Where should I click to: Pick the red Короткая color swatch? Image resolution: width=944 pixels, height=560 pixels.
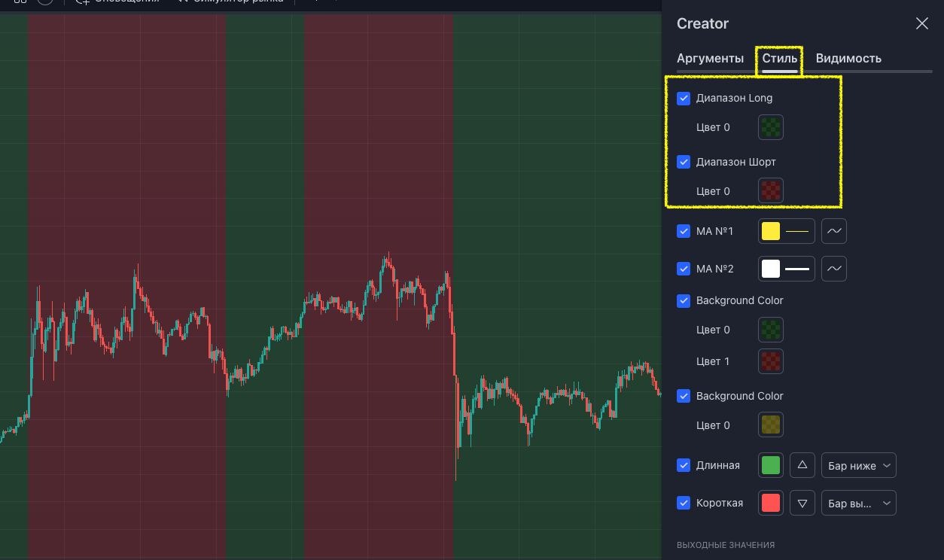pyautogui.click(x=771, y=503)
